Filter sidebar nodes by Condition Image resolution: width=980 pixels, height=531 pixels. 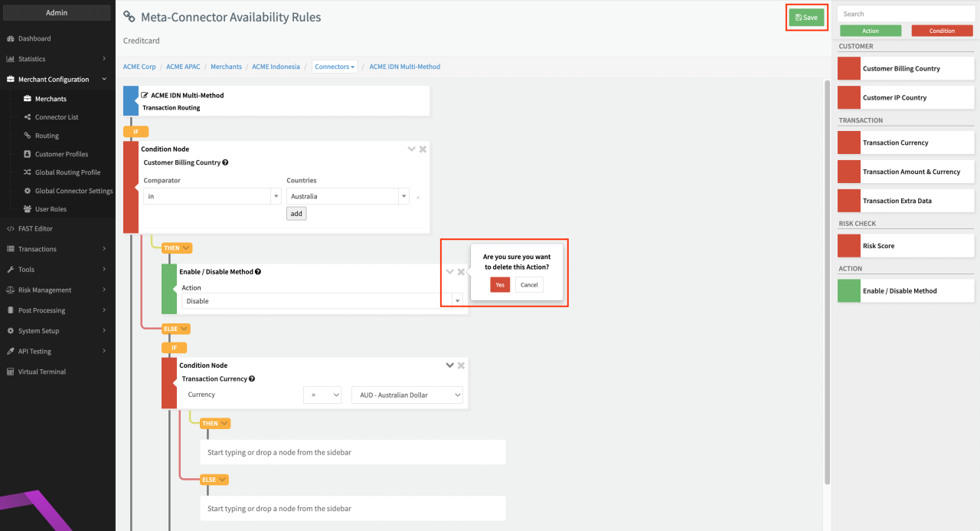[942, 31]
